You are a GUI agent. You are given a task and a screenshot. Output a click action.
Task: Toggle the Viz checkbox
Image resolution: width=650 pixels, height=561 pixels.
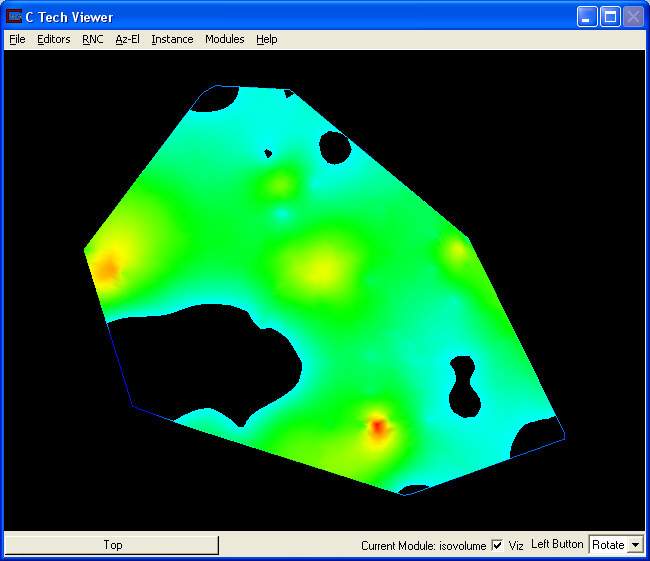(497, 545)
